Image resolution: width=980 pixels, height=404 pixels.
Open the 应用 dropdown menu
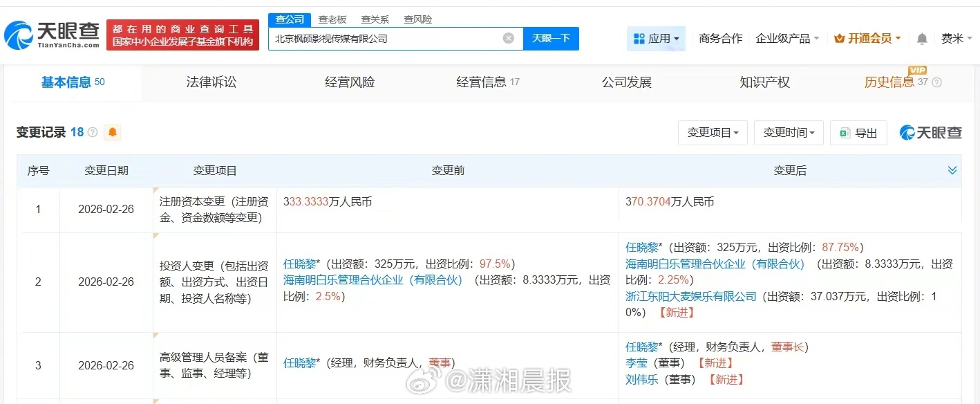pyautogui.click(x=656, y=39)
